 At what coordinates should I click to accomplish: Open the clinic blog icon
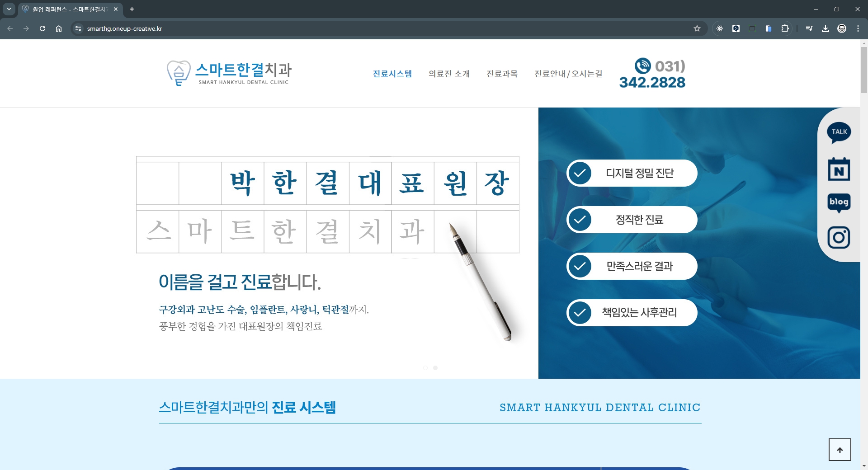[x=839, y=202]
